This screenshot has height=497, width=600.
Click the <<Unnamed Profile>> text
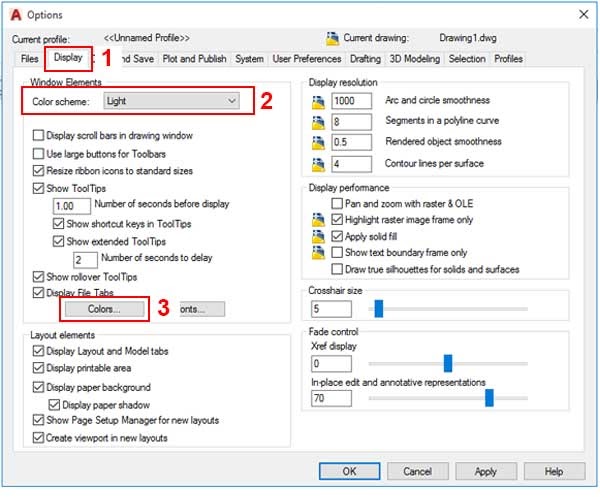tap(147, 38)
